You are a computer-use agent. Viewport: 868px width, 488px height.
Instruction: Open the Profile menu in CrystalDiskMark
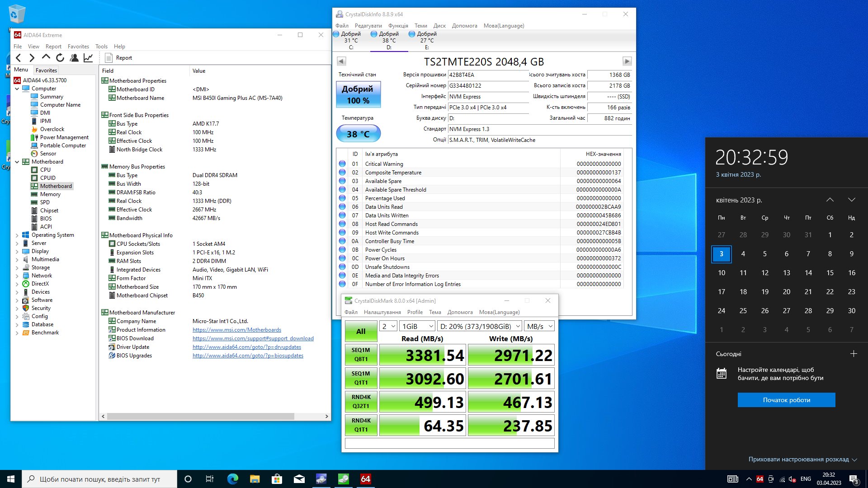click(x=415, y=312)
